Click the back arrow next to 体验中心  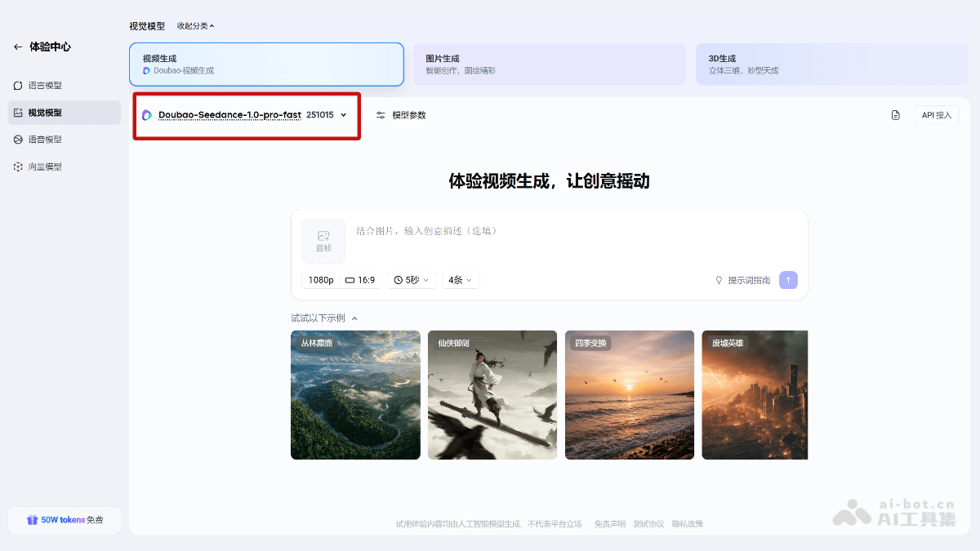pos(16,47)
